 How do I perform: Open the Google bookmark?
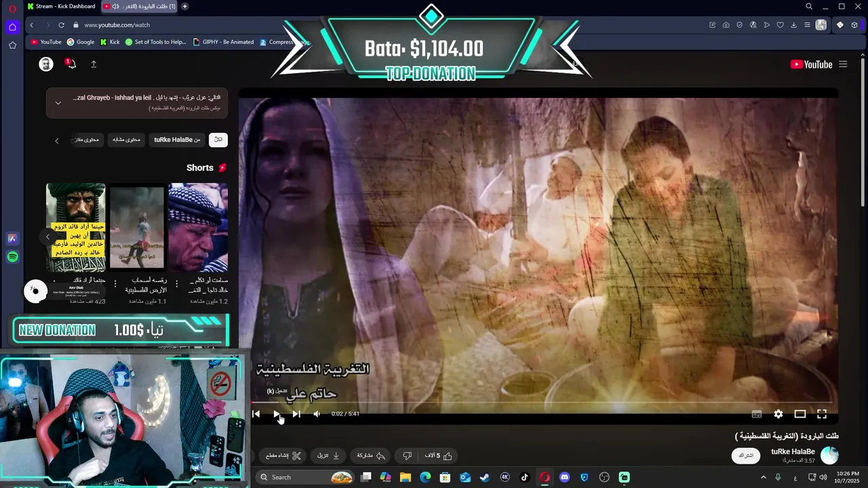coord(81,42)
